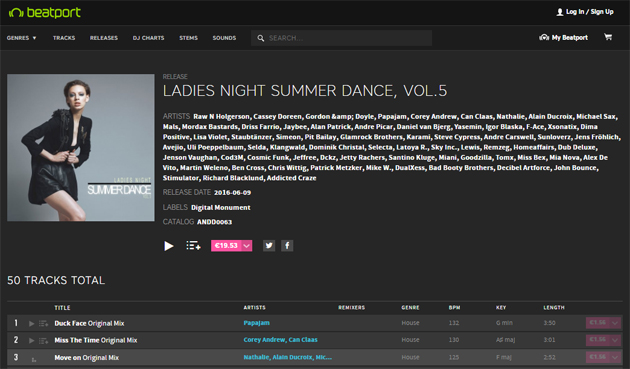This screenshot has height=369, width=630.
Task: Open Corey Andrew in track two artists
Action: tap(264, 340)
